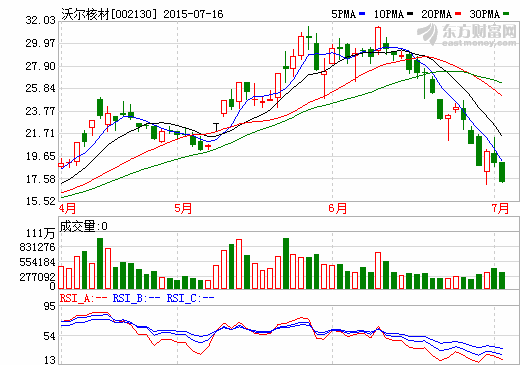Click the 成交量:0 volume label
520x365 pixels.
click(x=83, y=226)
